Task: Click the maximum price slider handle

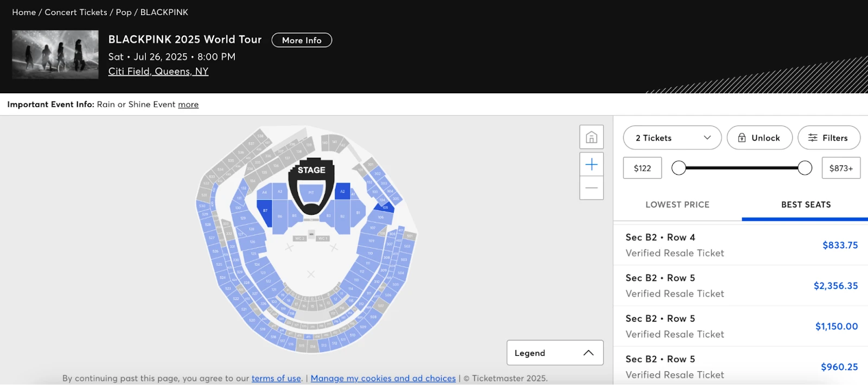Action: click(x=805, y=168)
